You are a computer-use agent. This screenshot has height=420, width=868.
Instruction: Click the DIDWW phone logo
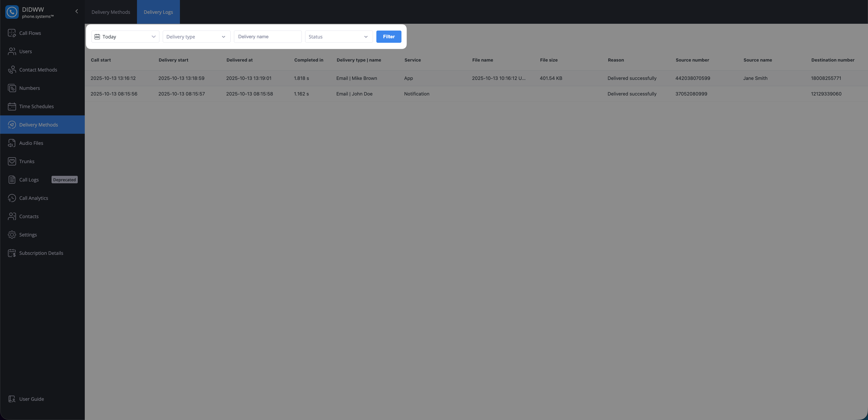[12, 12]
